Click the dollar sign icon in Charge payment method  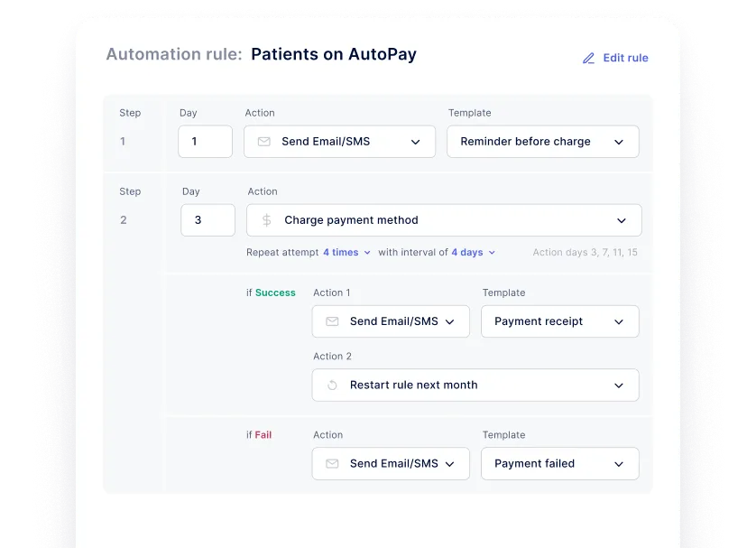click(x=267, y=220)
